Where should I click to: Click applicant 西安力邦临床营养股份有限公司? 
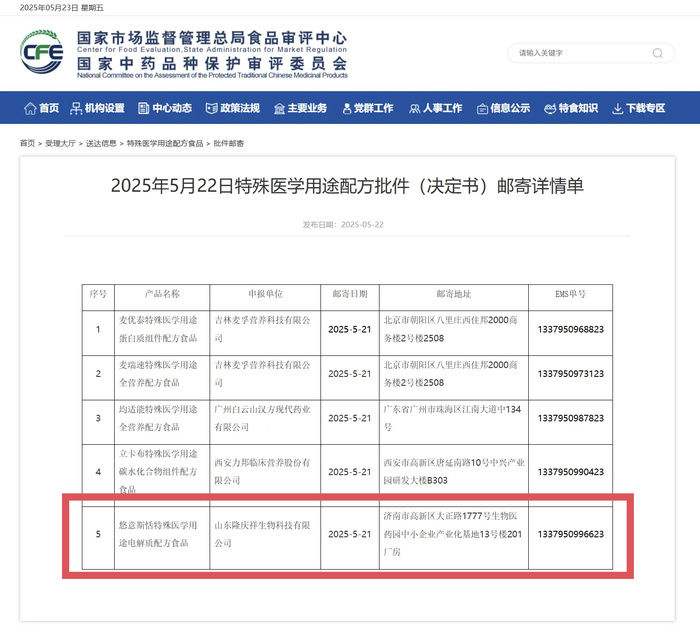click(262, 472)
